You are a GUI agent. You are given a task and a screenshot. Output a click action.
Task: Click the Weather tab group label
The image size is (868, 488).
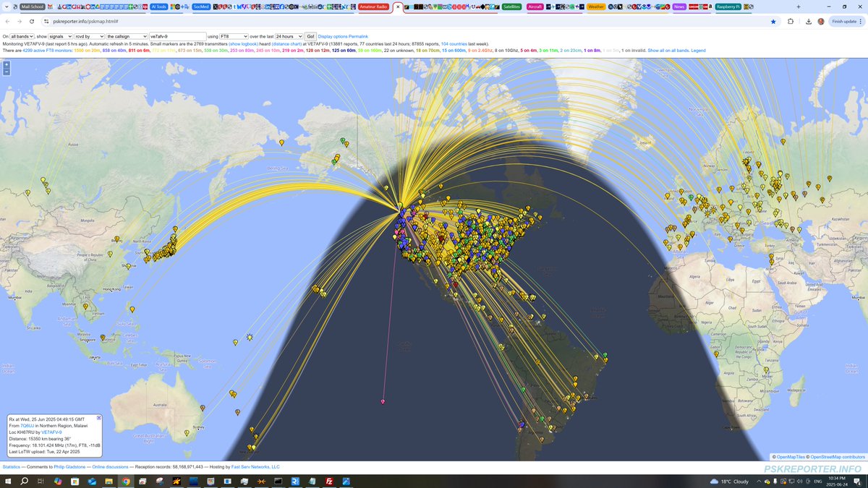tap(596, 7)
